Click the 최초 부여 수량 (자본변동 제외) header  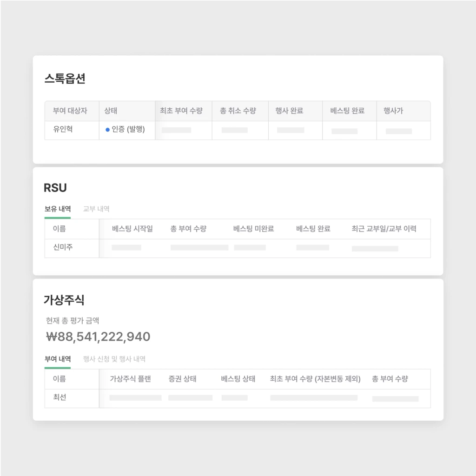click(x=315, y=379)
